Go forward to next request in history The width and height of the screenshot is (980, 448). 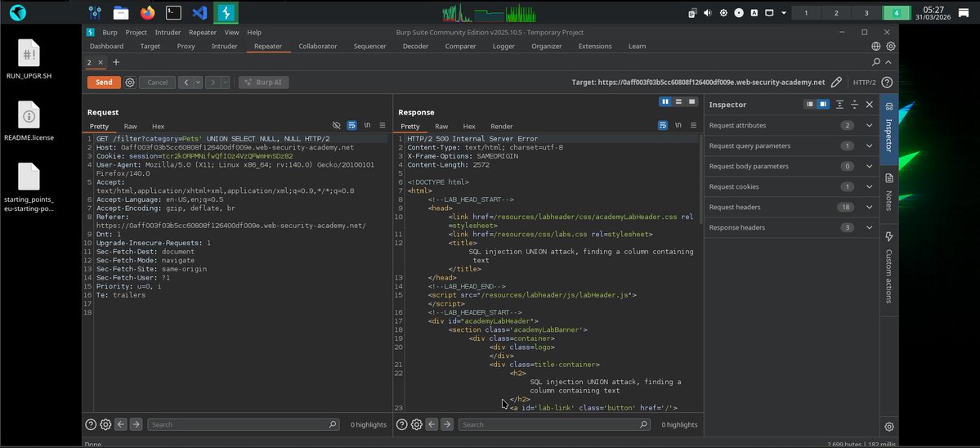pos(213,83)
